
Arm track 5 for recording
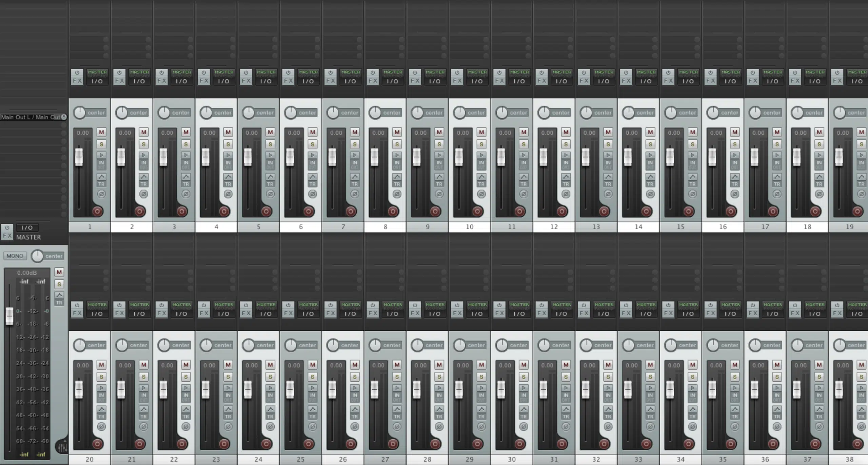266,211
